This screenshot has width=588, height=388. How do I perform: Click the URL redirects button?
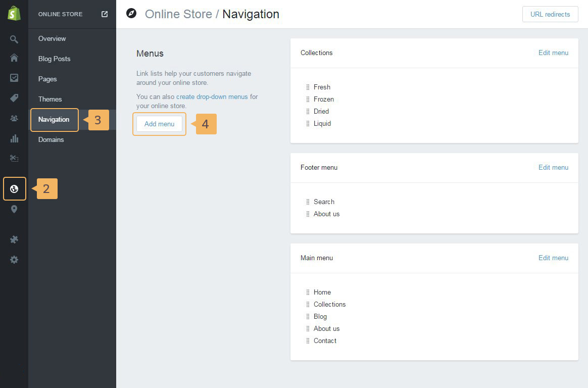point(550,14)
